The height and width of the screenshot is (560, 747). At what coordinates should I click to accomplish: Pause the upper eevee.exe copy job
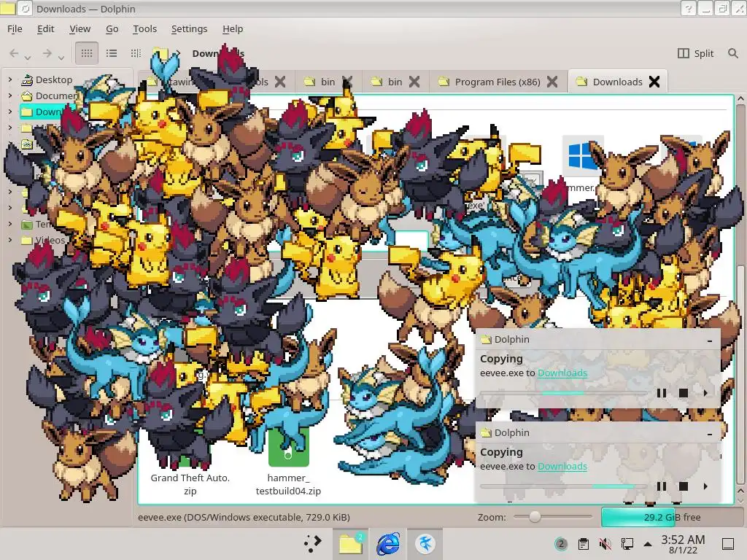(661, 393)
